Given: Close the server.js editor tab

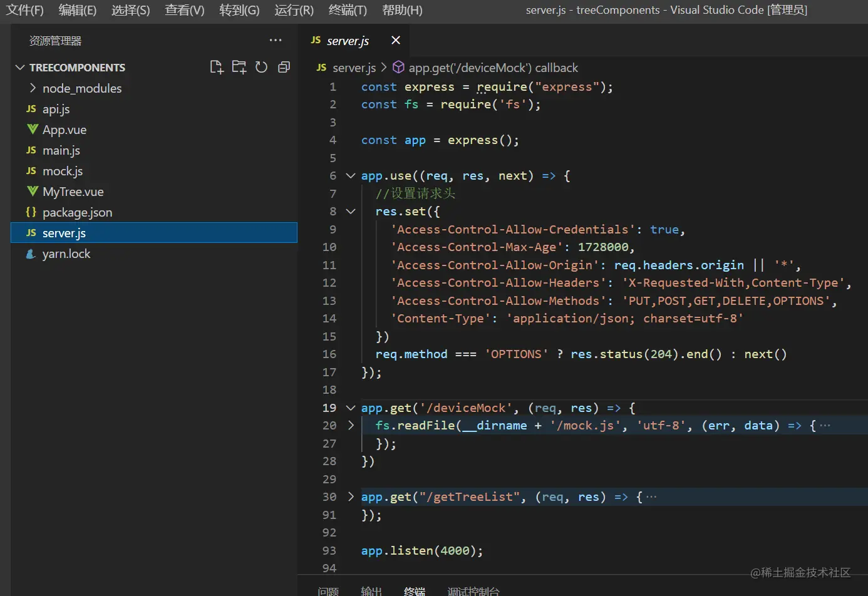Looking at the screenshot, I should tap(396, 41).
